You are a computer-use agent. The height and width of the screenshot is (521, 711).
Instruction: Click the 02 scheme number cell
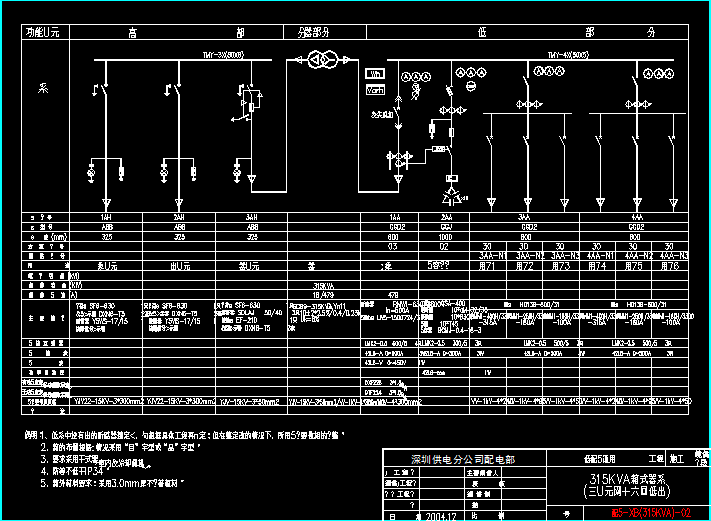(444, 247)
